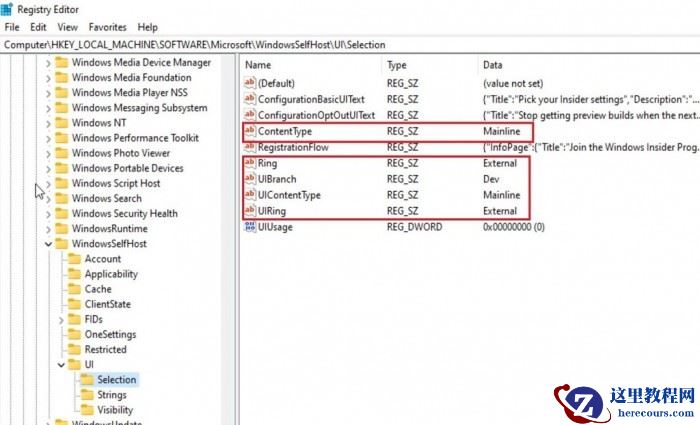Screen dimensions: 700x425
Task: Click the ContentType string value icon
Action: 250,131
